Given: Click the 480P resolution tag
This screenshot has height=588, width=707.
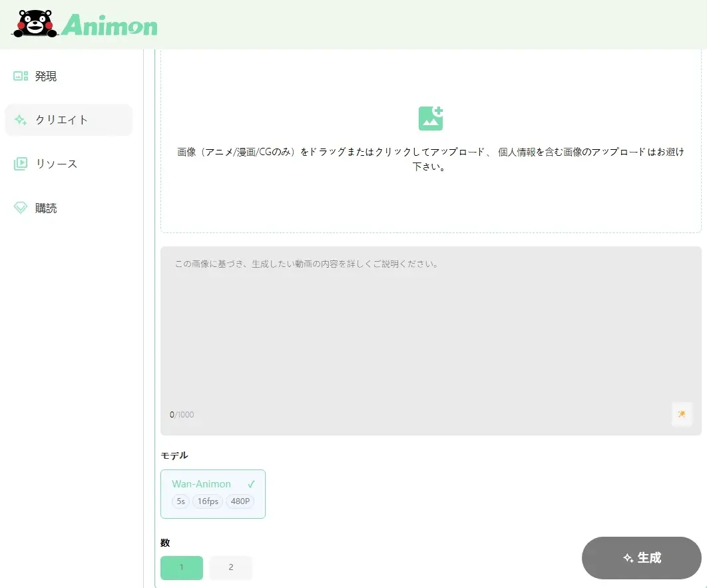Looking at the screenshot, I should point(240,501).
